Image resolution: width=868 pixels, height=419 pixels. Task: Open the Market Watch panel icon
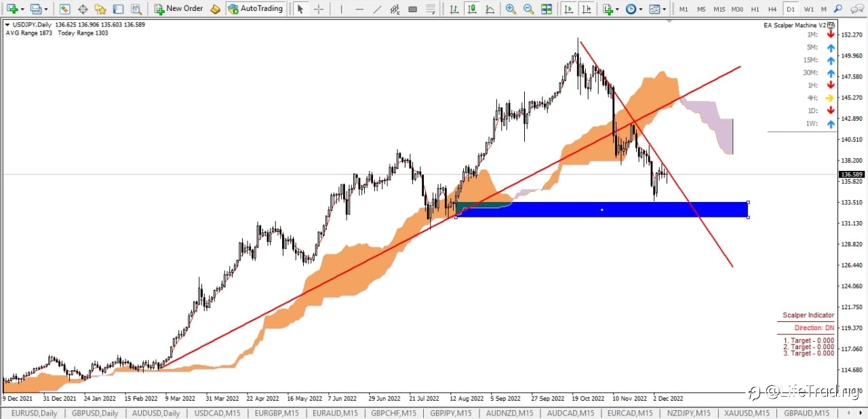tap(64, 9)
